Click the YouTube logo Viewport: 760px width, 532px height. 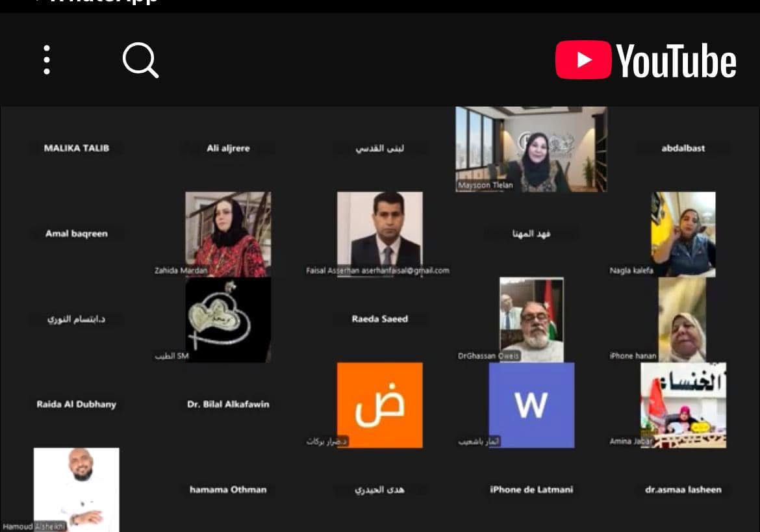coord(646,60)
